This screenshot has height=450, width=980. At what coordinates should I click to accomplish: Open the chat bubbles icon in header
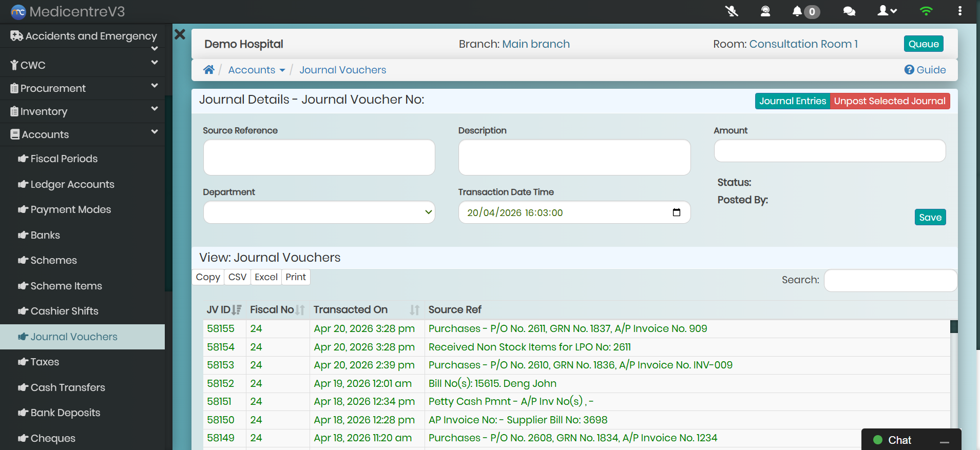(849, 11)
